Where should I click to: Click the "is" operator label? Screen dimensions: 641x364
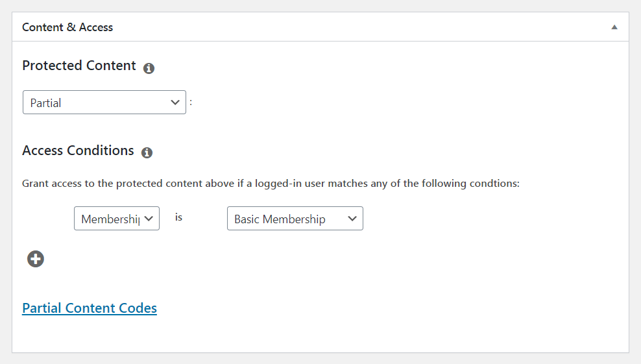coord(178,217)
